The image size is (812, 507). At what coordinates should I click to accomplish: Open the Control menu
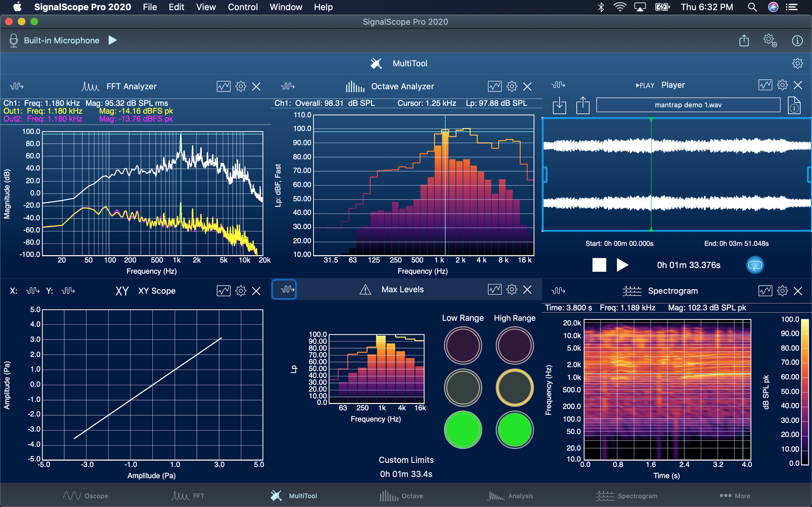243,7
